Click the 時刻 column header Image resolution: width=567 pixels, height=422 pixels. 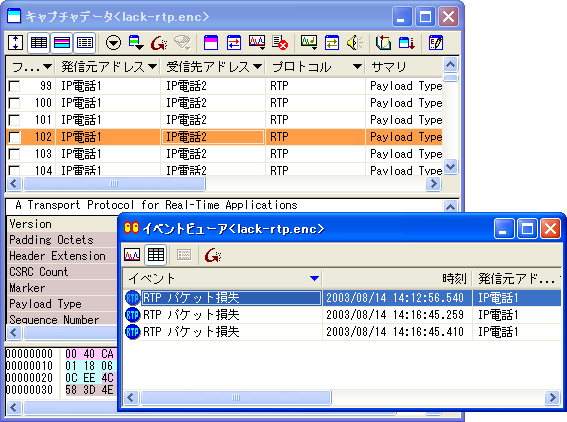click(x=455, y=278)
